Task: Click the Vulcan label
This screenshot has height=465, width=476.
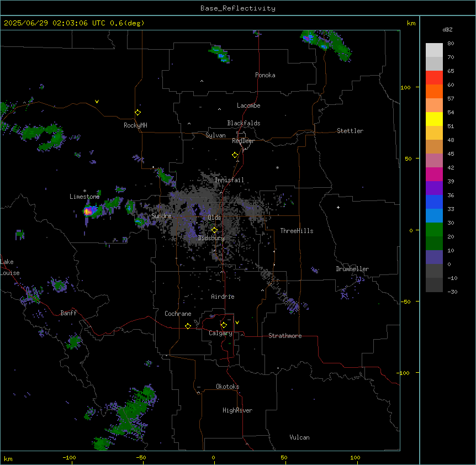Action: point(299,437)
